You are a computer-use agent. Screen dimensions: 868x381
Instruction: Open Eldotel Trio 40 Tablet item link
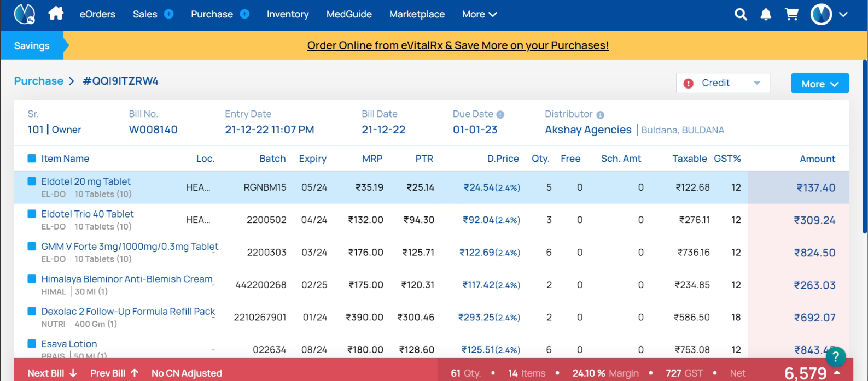click(x=88, y=214)
